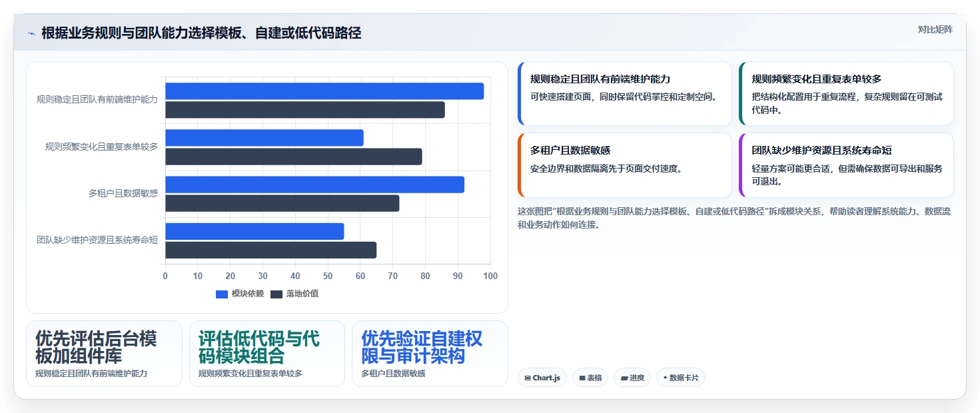Image resolution: width=980 pixels, height=413 pixels.
Task: Click y-axis label 规则频繁变化且重复表单较多
Action: [101, 147]
